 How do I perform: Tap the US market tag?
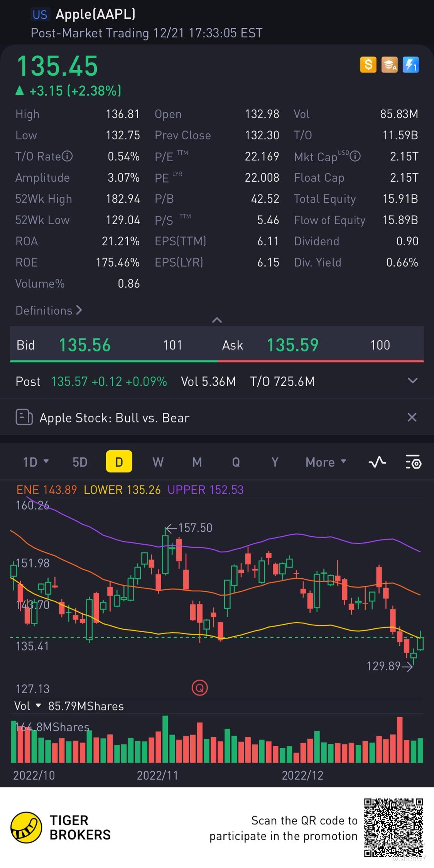pos(40,15)
